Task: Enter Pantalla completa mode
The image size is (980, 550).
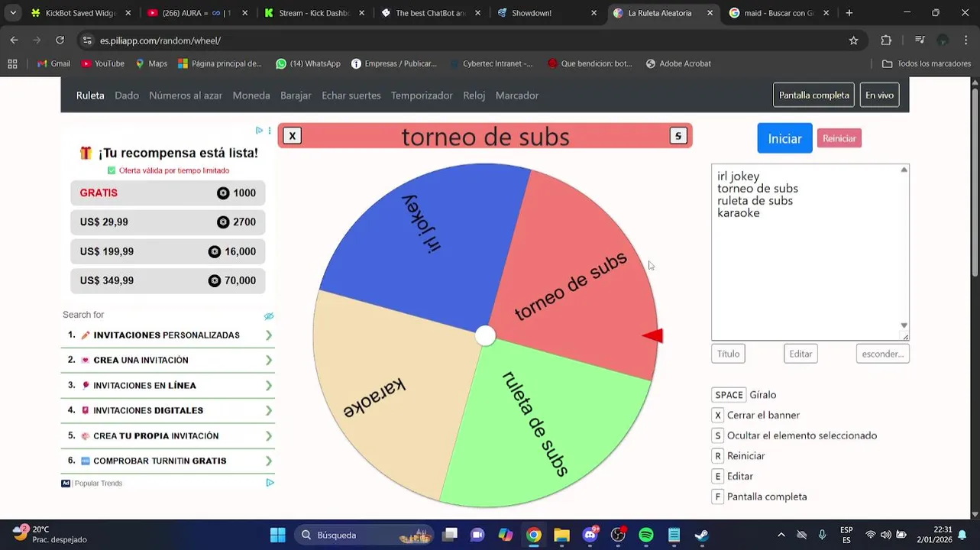Action: tap(813, 95)
